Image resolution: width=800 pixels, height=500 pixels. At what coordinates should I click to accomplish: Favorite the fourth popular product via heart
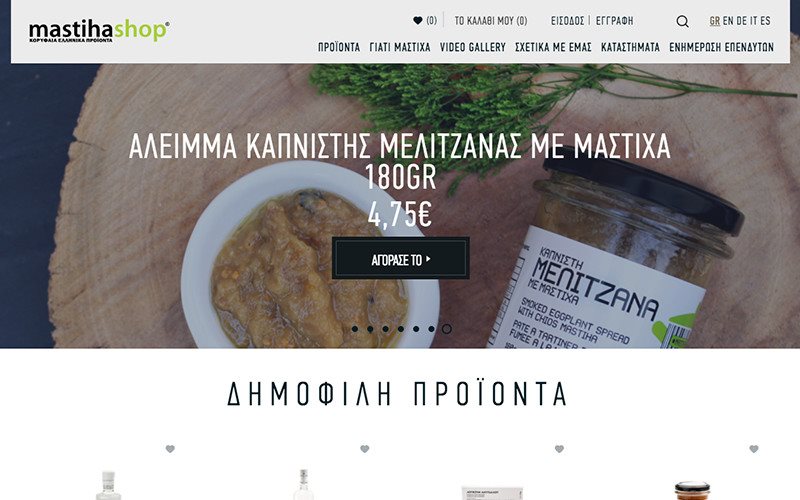(x=754, y=449)
